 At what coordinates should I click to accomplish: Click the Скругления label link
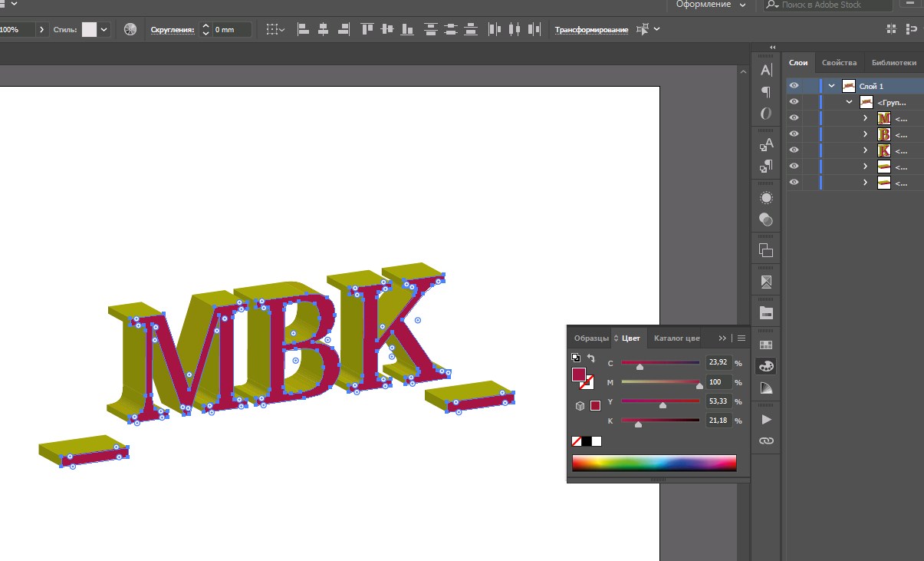pos(172,30)
